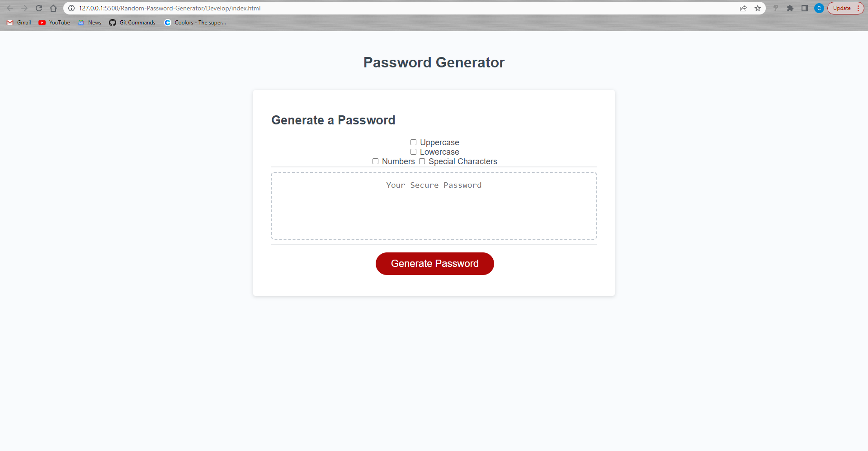Viewport: 868px width, 451px height.
Task: Open the YouTube bookmark
Action: click(54, 22)
